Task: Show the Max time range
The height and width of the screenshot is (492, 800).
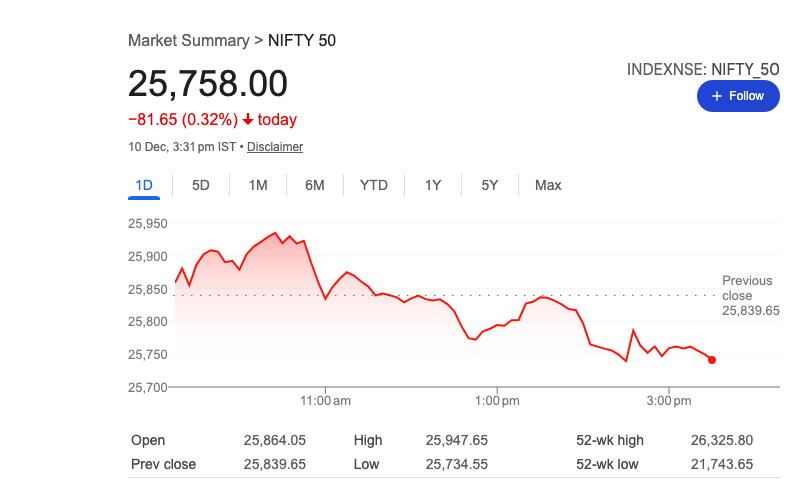Action: point(548,185)
